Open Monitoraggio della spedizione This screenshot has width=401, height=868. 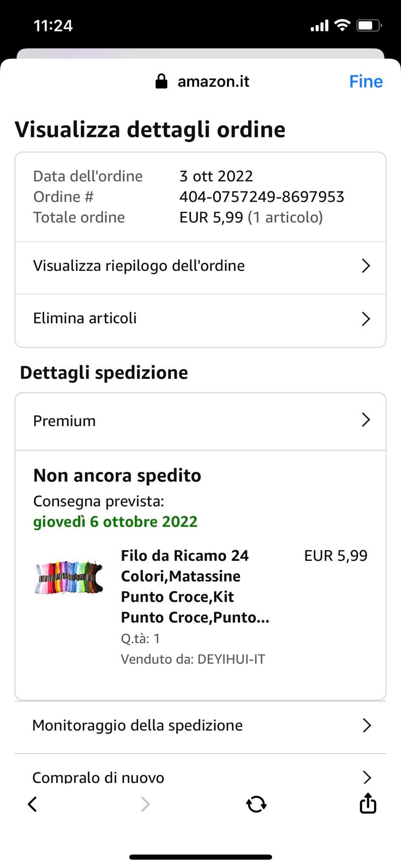pos(138,726)
